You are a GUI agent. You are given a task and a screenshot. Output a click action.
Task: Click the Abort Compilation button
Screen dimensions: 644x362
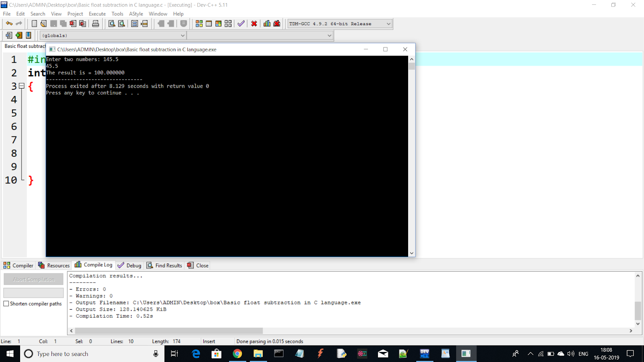click(x=33, y=279)
